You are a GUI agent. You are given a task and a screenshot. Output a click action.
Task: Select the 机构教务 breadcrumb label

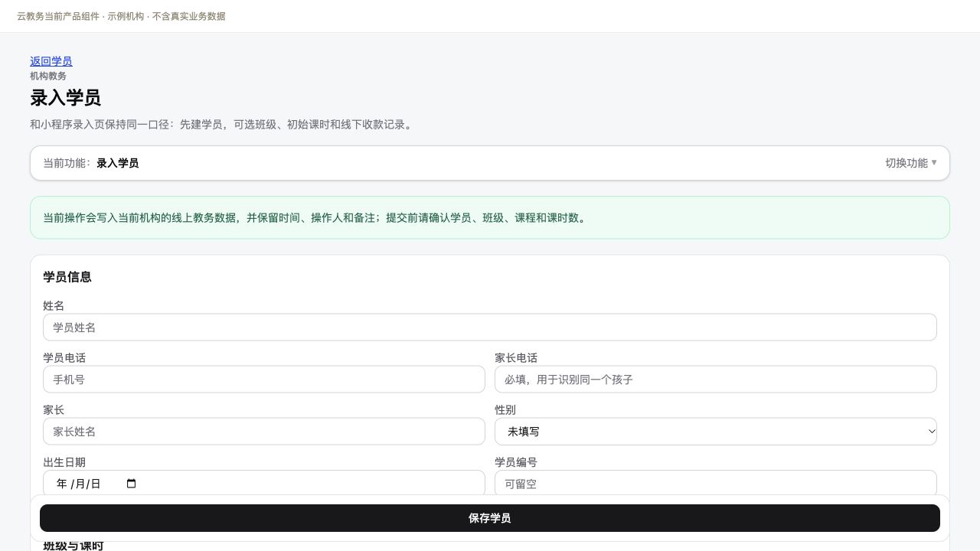coord(48,76)
